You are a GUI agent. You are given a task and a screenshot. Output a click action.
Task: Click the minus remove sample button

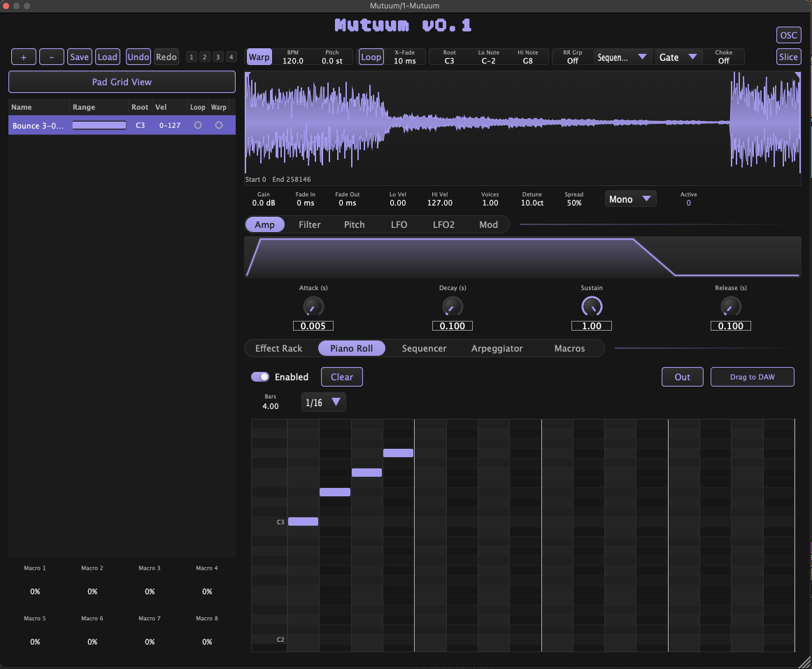coord(51,57)
